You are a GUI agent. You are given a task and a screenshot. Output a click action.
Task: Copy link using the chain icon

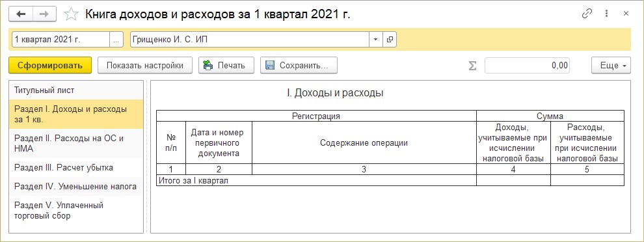(x=587, y=14)
